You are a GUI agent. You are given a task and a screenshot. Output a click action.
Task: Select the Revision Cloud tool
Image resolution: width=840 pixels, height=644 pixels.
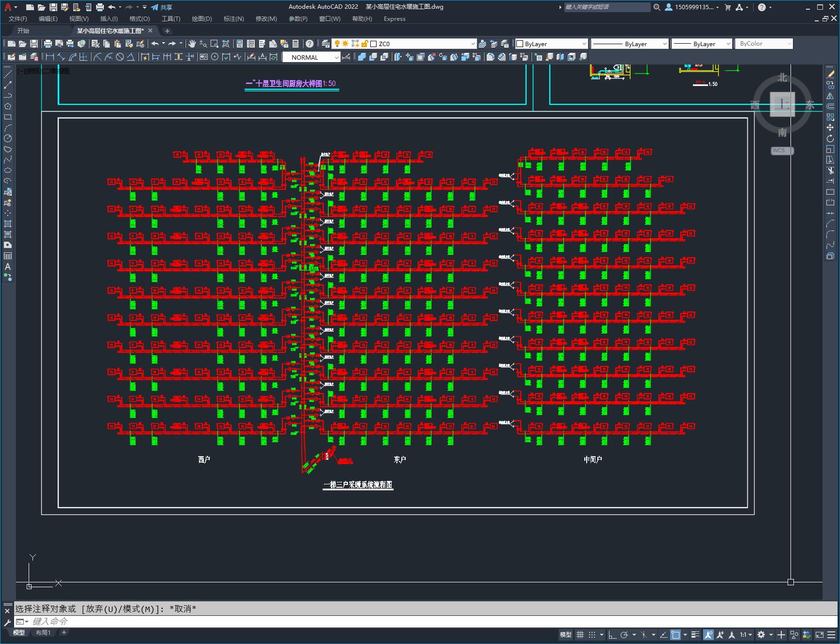[x=8, y=149]
